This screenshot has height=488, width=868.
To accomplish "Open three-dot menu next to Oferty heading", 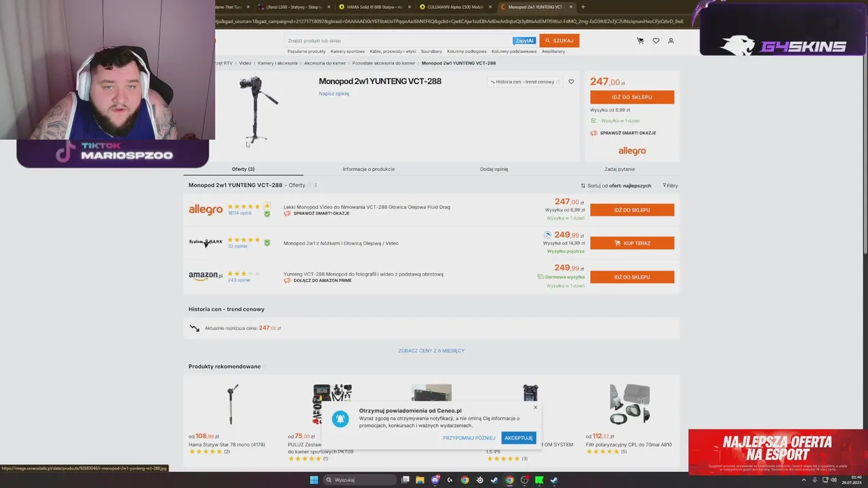I will 315,185.
